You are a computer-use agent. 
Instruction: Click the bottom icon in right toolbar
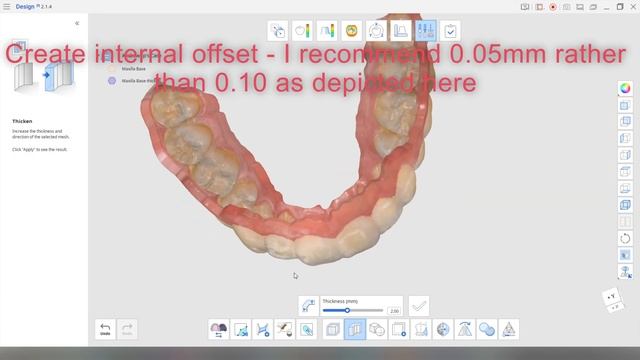pos(625,272)
